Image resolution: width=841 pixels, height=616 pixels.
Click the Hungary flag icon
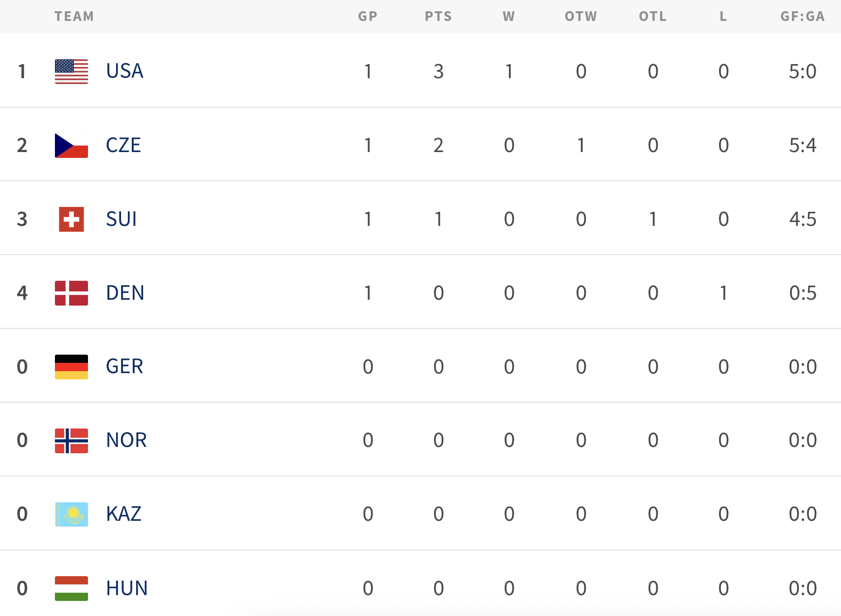click(71, 588)
